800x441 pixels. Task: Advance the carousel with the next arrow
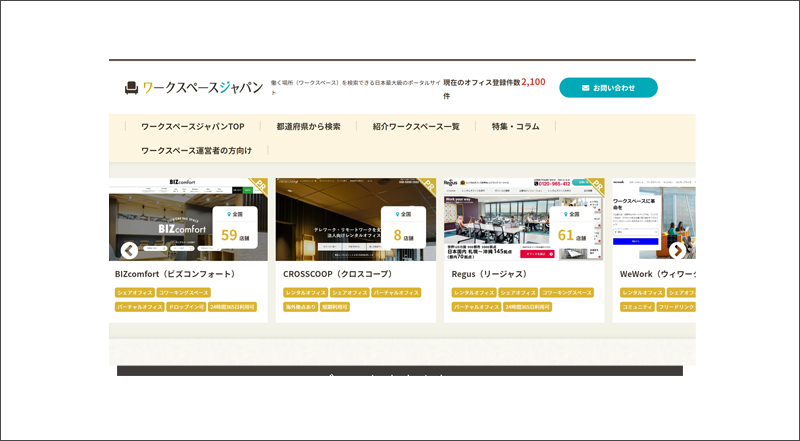677,250
